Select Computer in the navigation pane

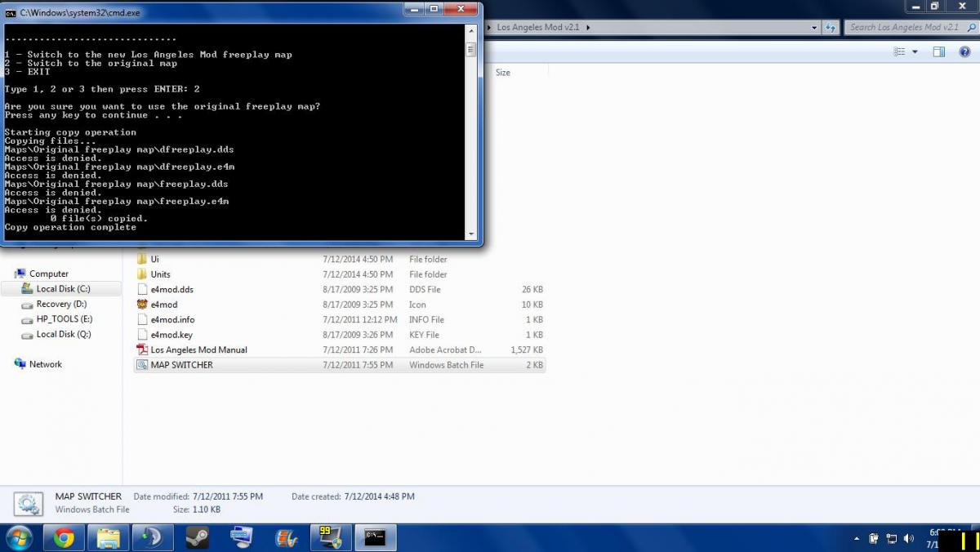click(x=49, y=274)
